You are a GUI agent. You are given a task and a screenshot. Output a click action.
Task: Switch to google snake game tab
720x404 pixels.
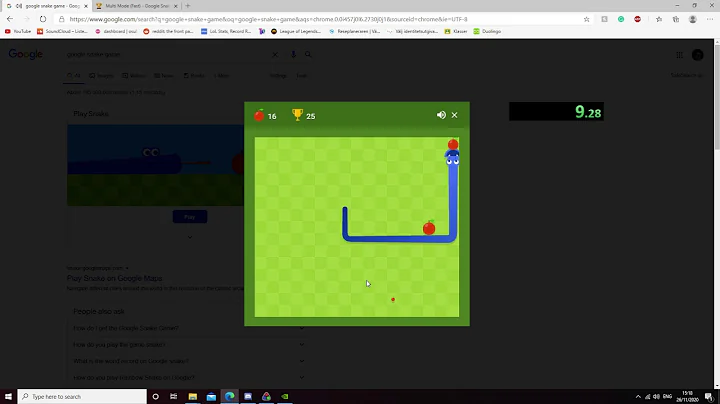point(46,6)
